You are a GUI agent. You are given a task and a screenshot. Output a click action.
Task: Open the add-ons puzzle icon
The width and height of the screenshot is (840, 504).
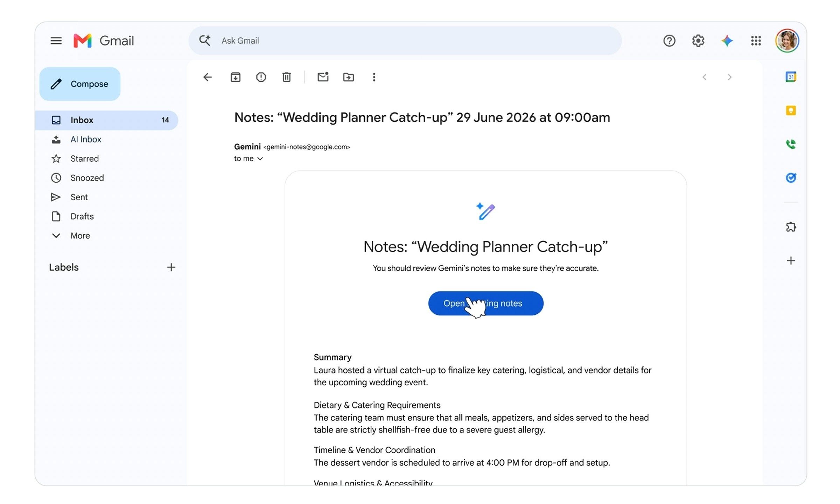pos(791,227)
